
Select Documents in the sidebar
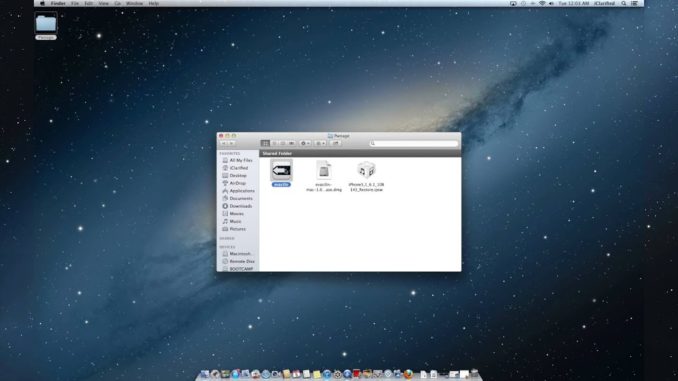(x=237, y=199)
